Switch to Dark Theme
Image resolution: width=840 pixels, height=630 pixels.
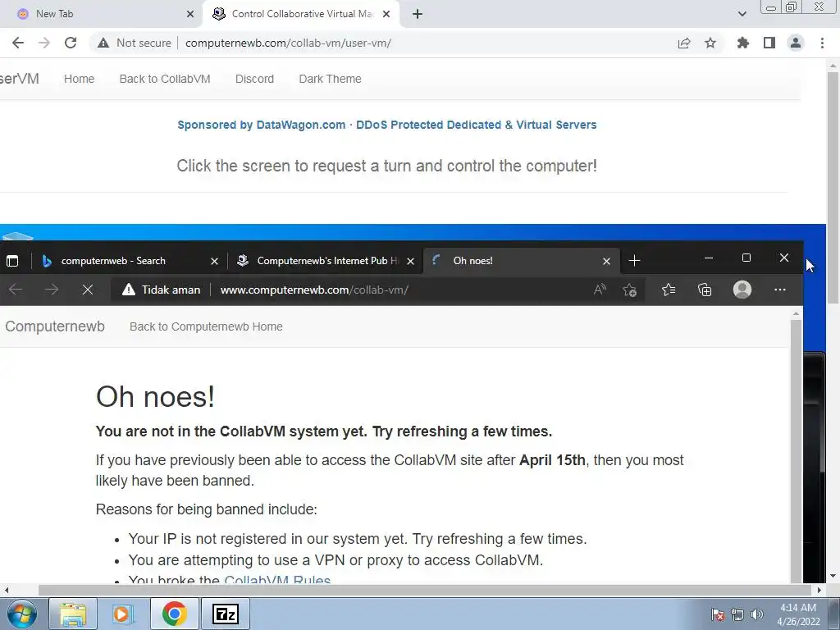click(330, 79)
